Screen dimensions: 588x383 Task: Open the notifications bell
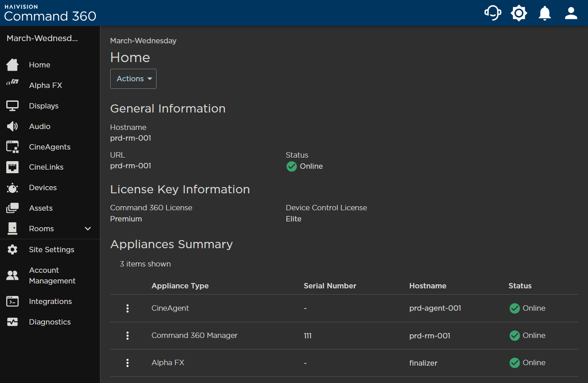(545, 13)
